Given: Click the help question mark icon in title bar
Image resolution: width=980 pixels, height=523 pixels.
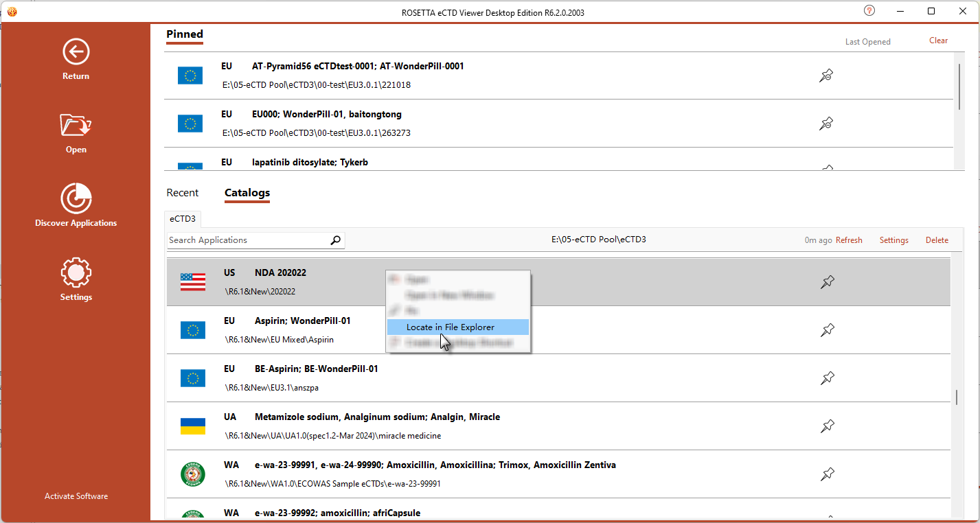Looking at the screenshot, I should pyautogui.click(x=869, y=11).
